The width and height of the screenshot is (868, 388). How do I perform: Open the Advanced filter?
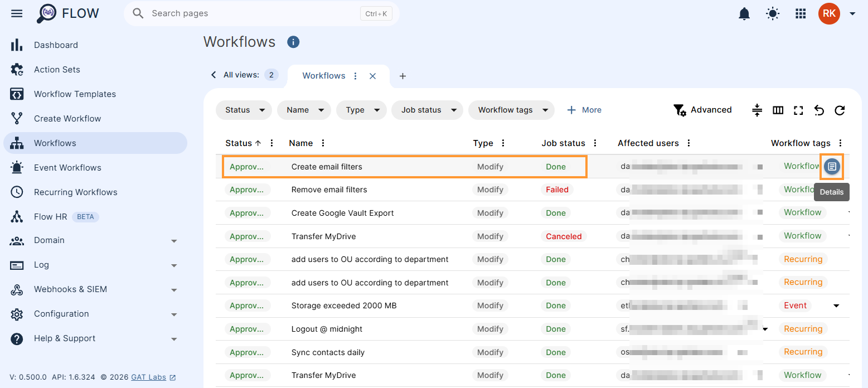[702, 110]
